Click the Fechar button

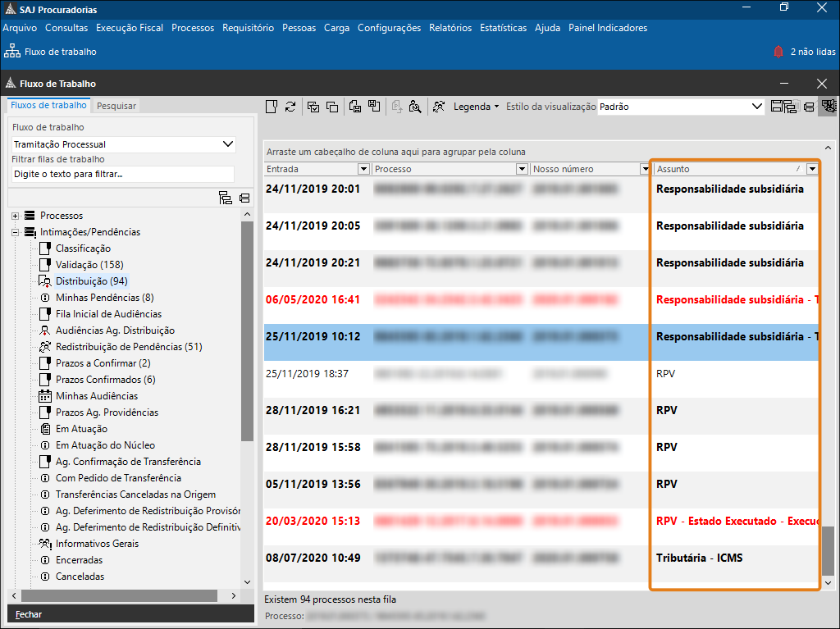click(29, 614)
